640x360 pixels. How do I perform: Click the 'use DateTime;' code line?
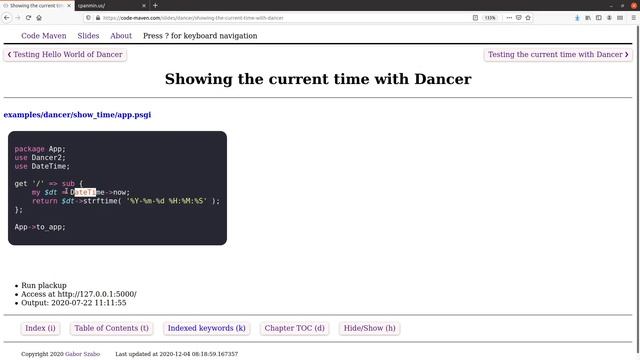pos(42,166)
